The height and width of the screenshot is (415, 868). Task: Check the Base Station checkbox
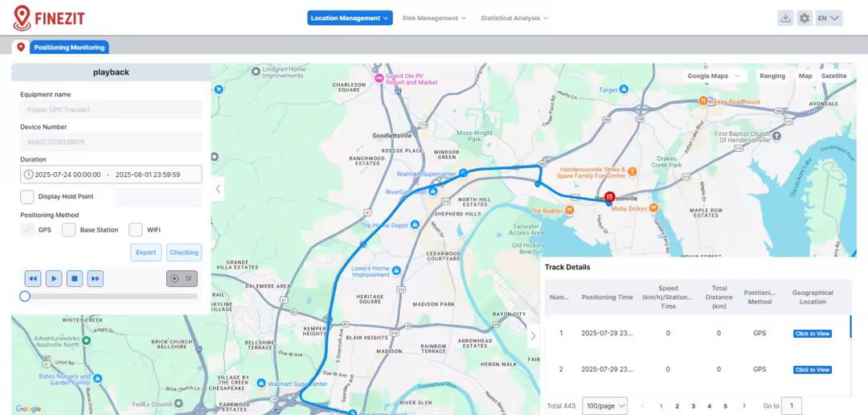[x=68, y=230]
